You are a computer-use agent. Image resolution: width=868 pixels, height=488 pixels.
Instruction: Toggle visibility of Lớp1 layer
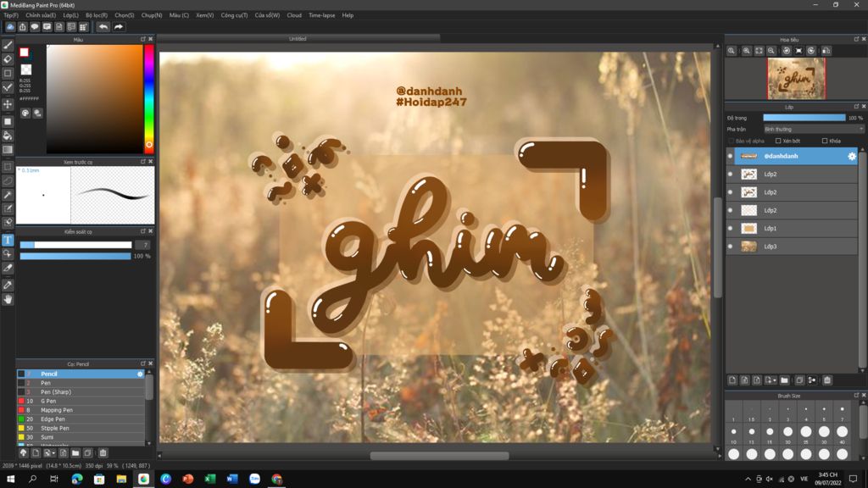730,228
